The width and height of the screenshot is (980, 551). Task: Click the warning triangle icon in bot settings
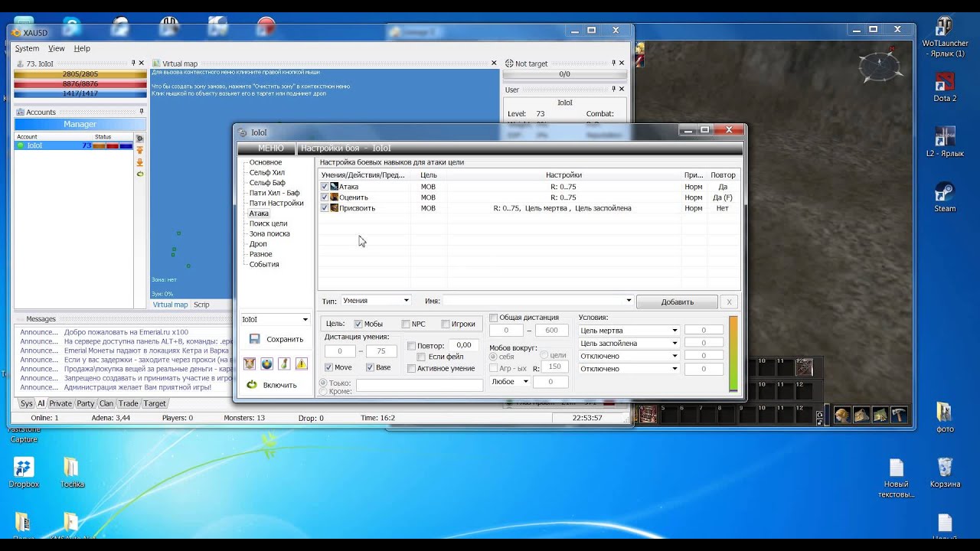coord(301,364)
